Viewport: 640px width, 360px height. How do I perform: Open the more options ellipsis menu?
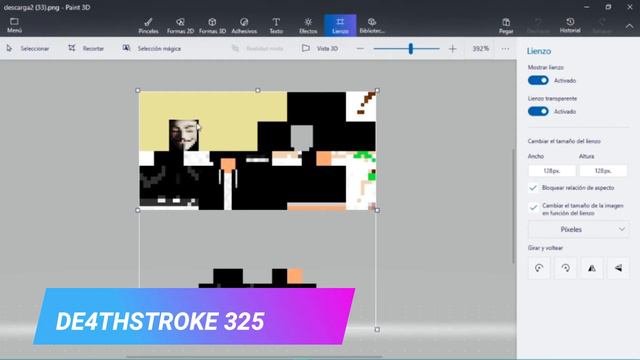(x=505, y=49)
